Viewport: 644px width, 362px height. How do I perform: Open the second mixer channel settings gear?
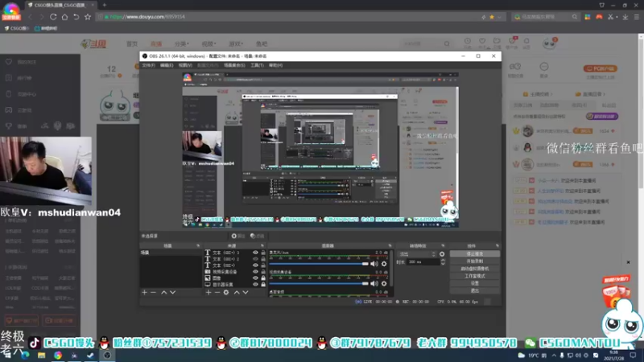click(x=384, y=283)
